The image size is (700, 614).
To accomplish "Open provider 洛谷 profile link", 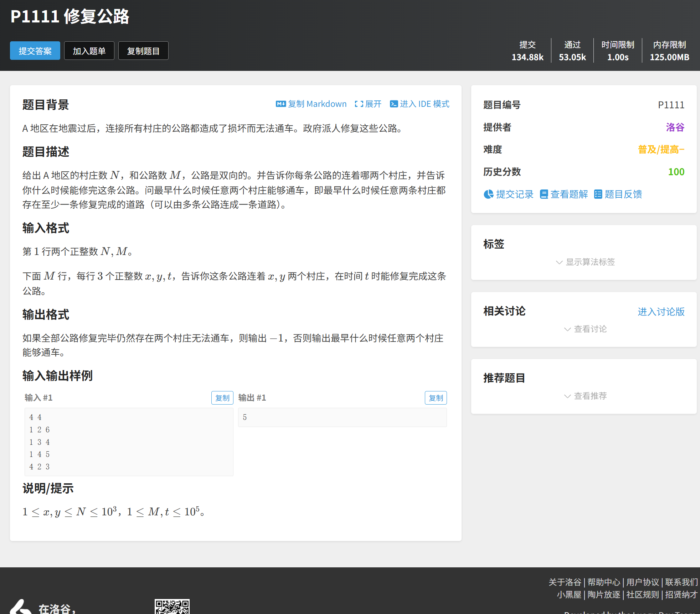I will [x=675, y=127].
